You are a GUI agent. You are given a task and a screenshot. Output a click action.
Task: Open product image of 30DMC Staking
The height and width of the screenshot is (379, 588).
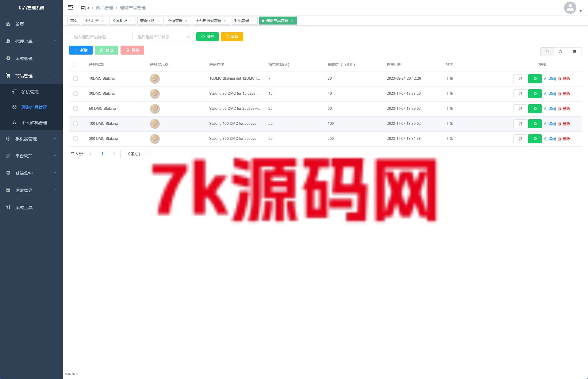(x=155, y=94)
